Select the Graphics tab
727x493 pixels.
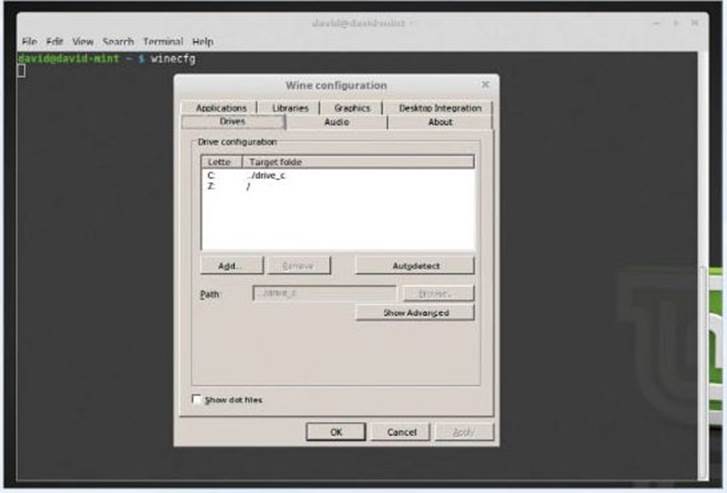tap(352, 108)
